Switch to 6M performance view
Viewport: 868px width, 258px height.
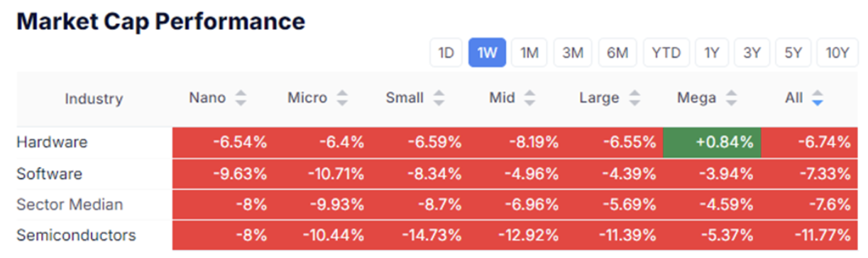coord(618,53)
